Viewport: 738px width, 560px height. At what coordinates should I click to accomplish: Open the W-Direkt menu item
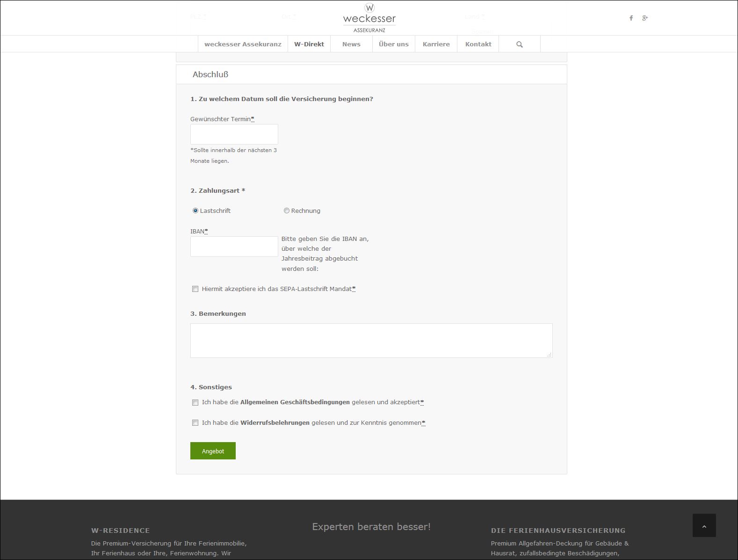309,44
